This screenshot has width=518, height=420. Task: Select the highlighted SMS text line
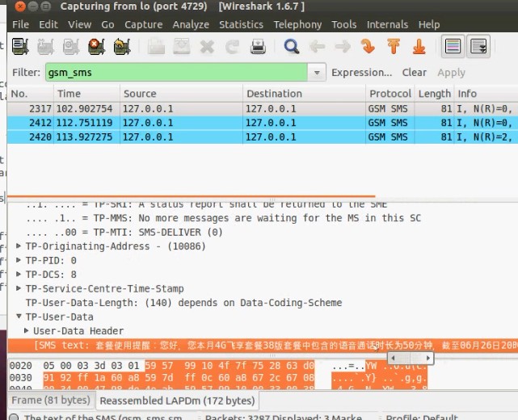(263, 346)
